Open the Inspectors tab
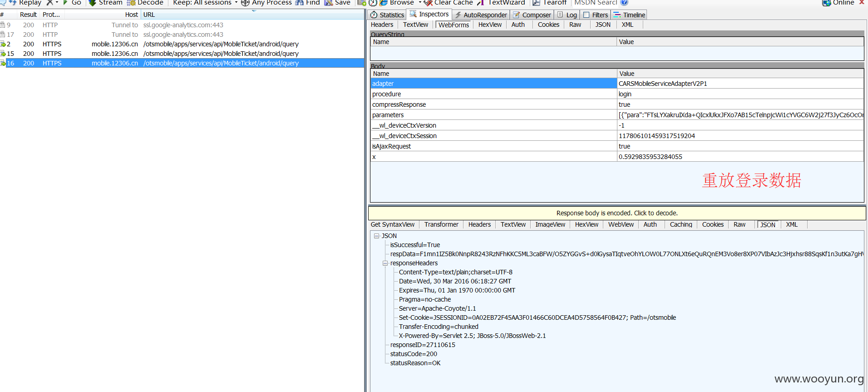The height and width of the screenshot is (392, 868). coord(429,14)
